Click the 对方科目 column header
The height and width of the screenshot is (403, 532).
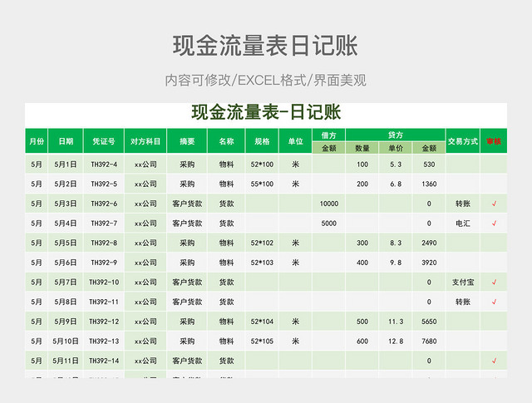(145, 140)
